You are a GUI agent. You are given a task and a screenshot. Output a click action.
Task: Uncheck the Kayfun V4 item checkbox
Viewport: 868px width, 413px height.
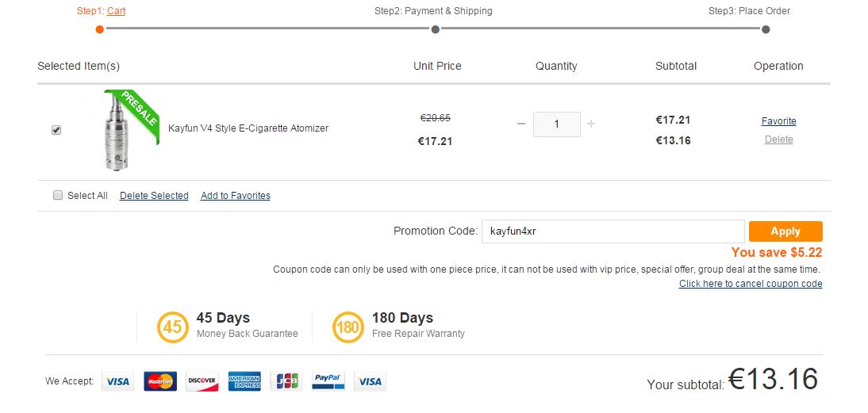(56, 130)
